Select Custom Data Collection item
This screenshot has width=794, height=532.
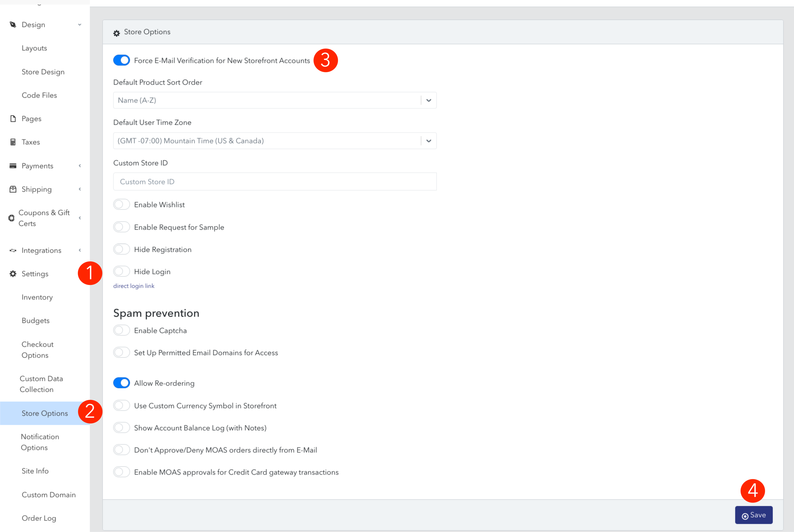click(41, 384)
